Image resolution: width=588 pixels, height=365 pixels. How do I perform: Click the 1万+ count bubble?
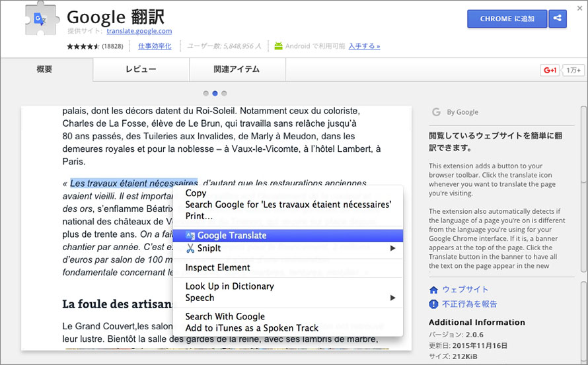coord(573,70)
